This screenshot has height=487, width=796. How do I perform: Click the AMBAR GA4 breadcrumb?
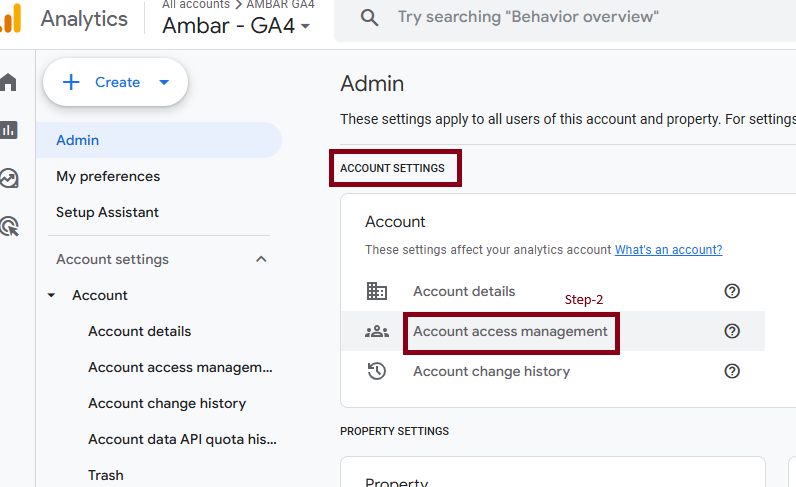tap(280, 5)
